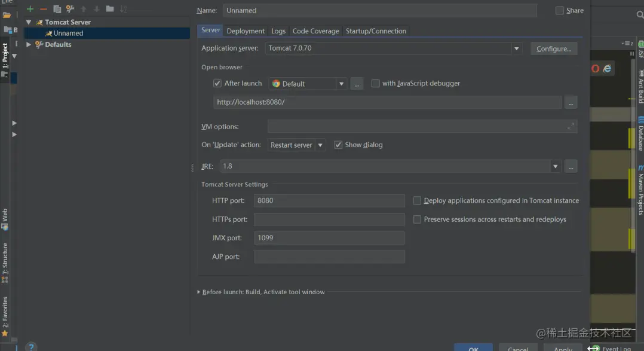Toggle the Share checkbox

[559, 11]
